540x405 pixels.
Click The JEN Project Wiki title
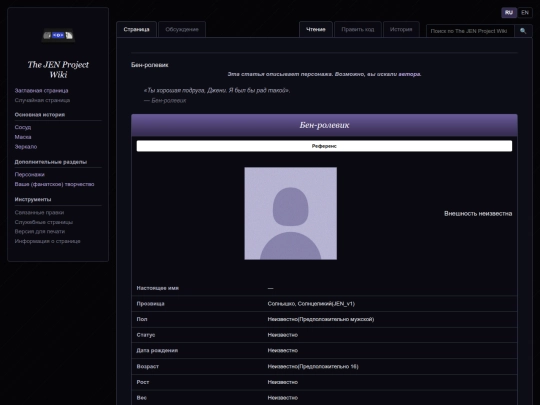click(x=58, y=70)
